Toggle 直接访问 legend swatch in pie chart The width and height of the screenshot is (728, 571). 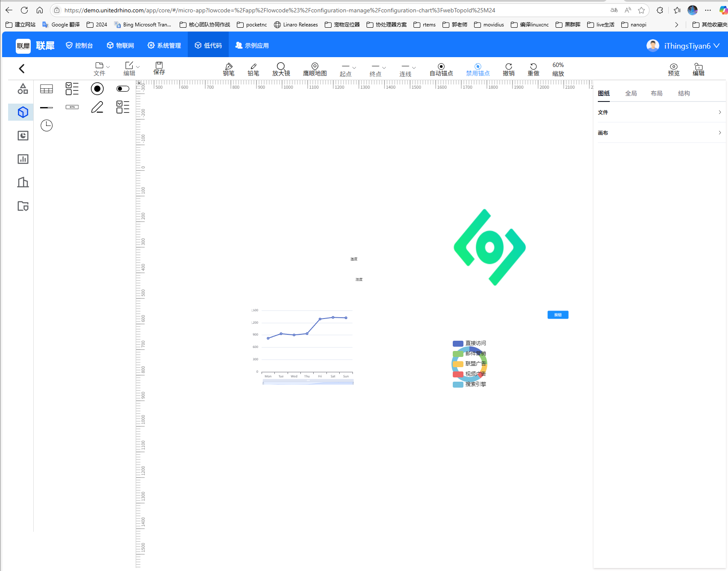coord(458,343)
